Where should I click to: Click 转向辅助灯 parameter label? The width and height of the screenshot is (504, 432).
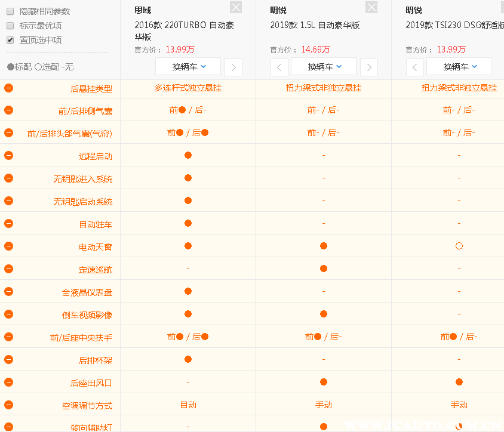click(91, 427)
